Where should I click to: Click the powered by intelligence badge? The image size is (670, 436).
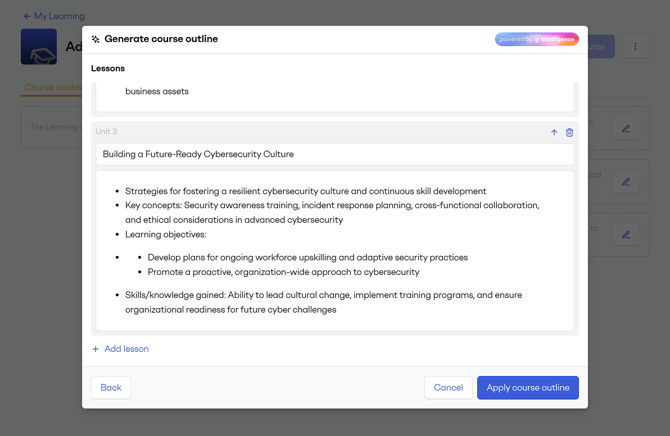536,39
